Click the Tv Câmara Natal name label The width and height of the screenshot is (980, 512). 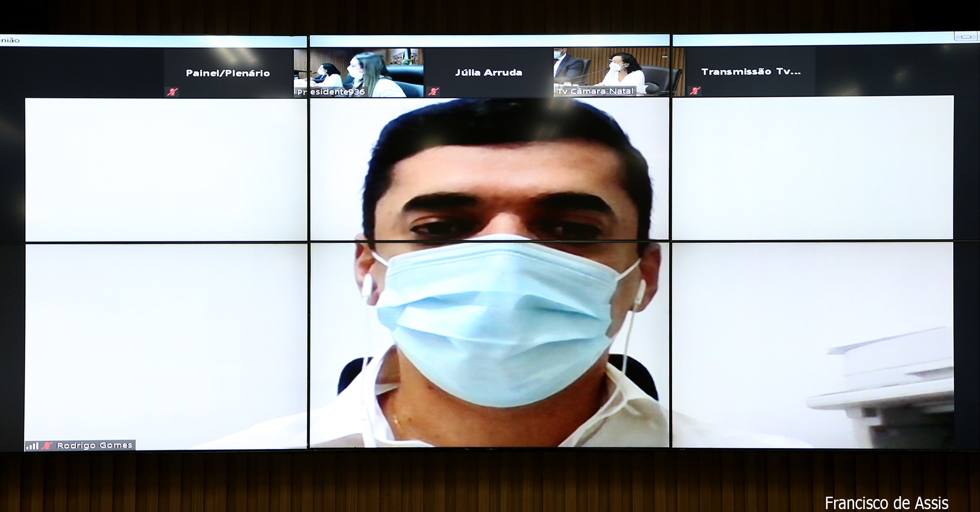[x=595, y=91]
